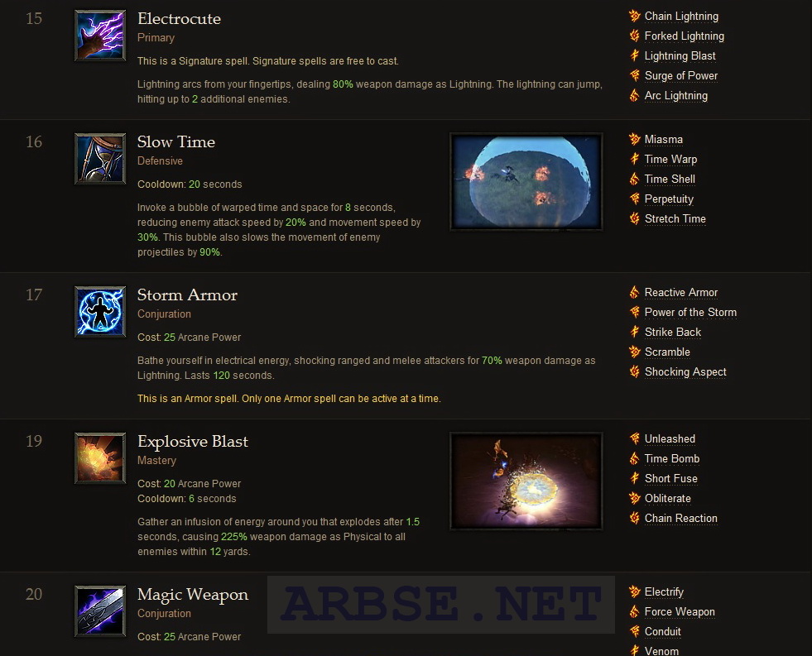Click the Magic Weapon sword icon
This screenshot has height=656, width=812.
click(100, 611)
